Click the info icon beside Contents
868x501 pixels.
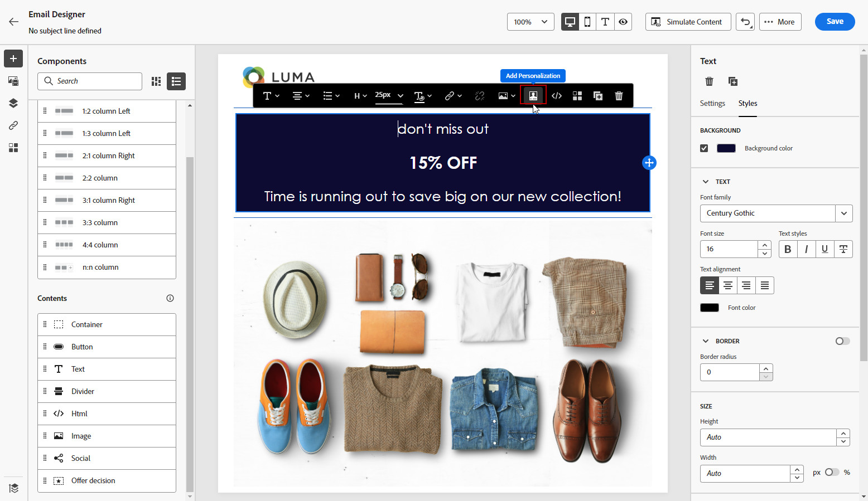tap(170, 298)
